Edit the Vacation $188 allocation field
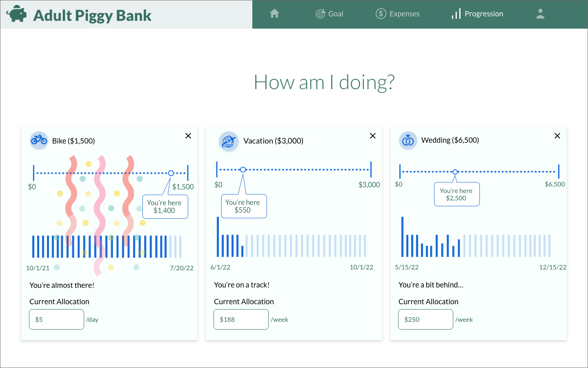588x368 pixels. pos(241,319)
